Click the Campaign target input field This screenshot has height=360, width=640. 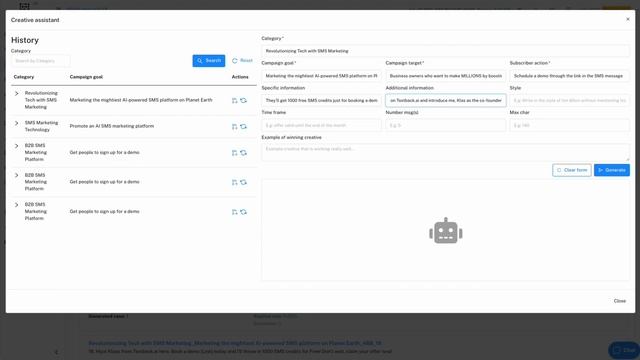coord(446,76)
